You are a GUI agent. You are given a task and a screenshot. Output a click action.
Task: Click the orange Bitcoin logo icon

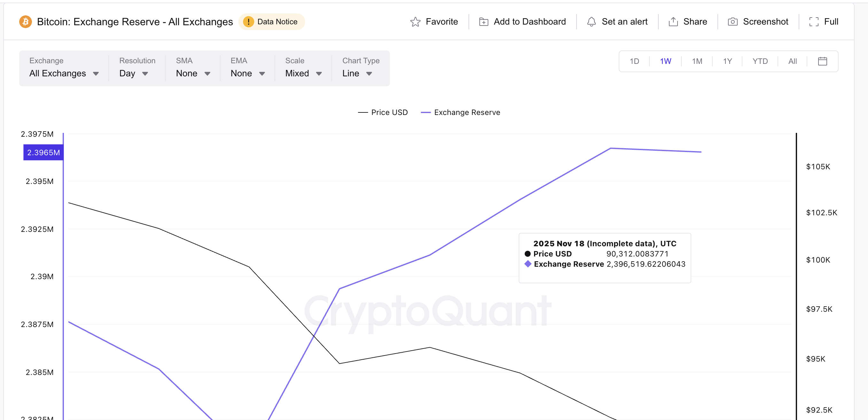click(x=25, y=22)
